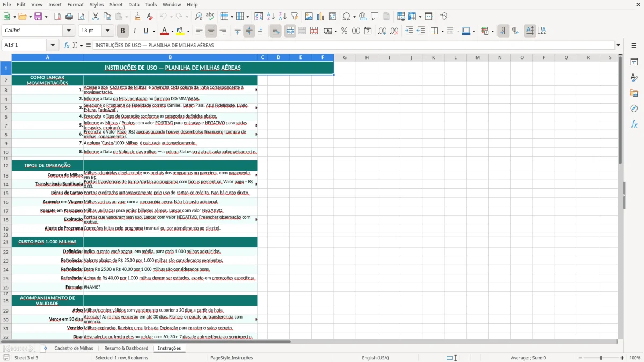Sort ascending with the A-Z arrow icon
The height and width of the screenshot is (362, 644).
[271, 17]
